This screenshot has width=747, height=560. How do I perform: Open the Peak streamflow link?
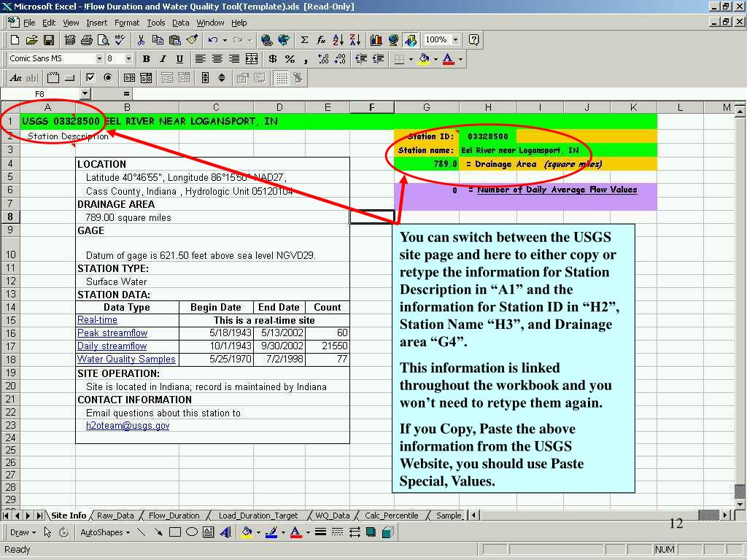point(112,332)
